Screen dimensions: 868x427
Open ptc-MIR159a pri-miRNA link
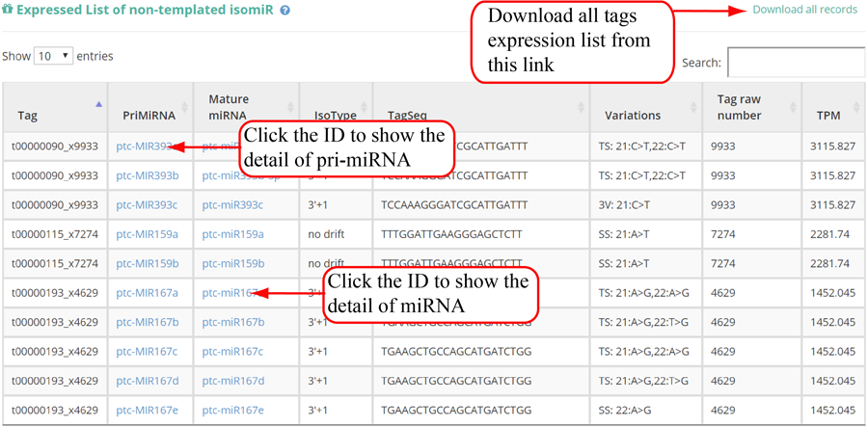coord(147,234)
